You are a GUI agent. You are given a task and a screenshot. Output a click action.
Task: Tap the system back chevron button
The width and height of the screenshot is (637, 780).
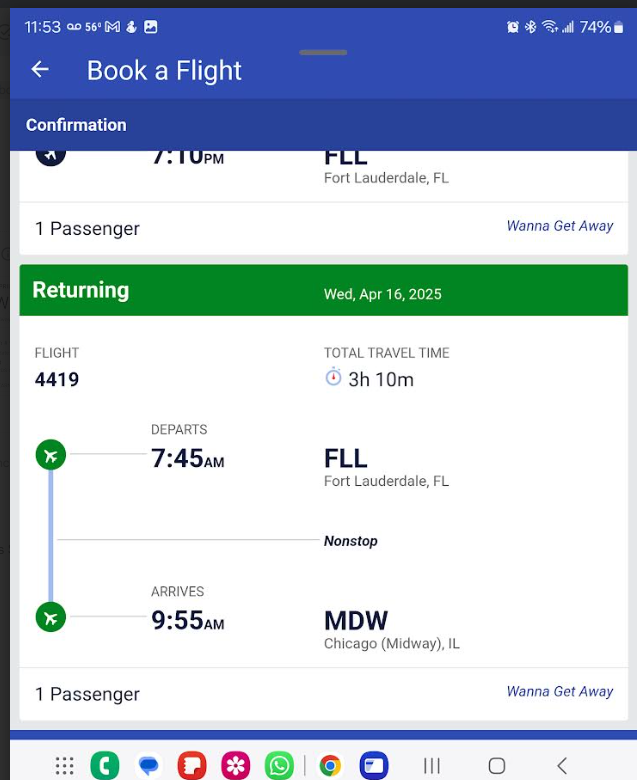coord(562,766)
